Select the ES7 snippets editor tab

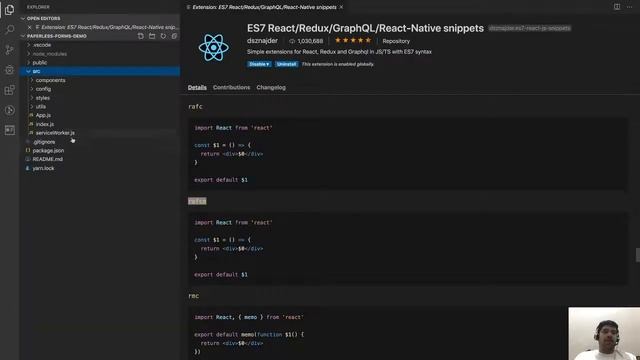[x=264, y=7]
